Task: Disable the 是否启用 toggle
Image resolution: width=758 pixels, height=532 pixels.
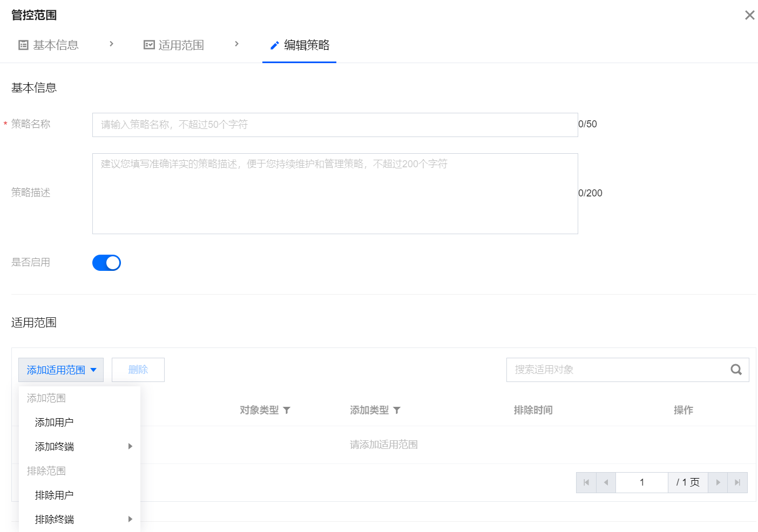Action: (106, 262)
